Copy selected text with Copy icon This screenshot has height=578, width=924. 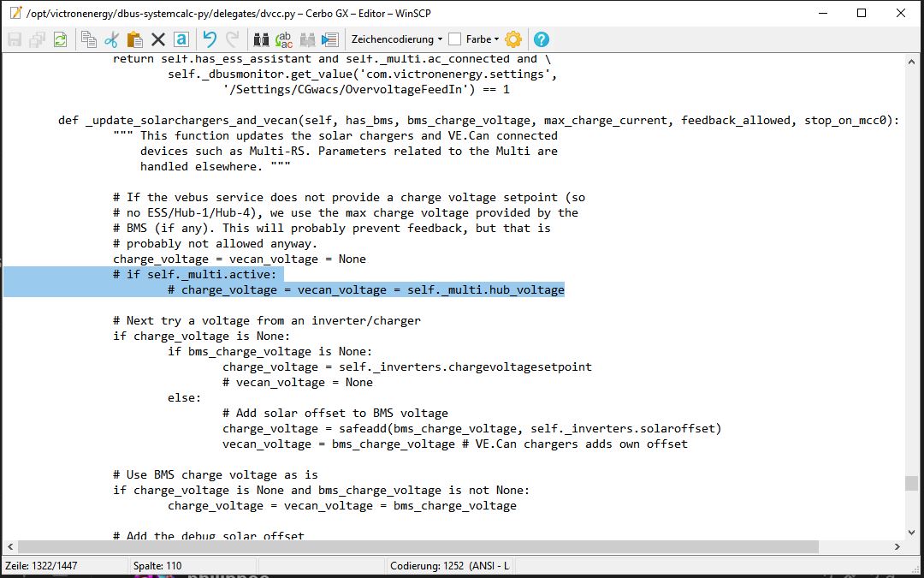[89, 39]
